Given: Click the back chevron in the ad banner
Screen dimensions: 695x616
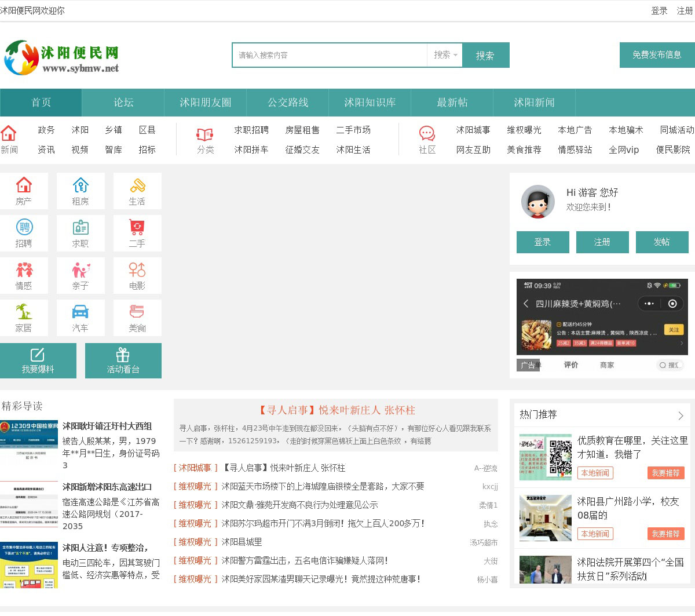Looking at the screenshot, I should (x=526, y=304).
